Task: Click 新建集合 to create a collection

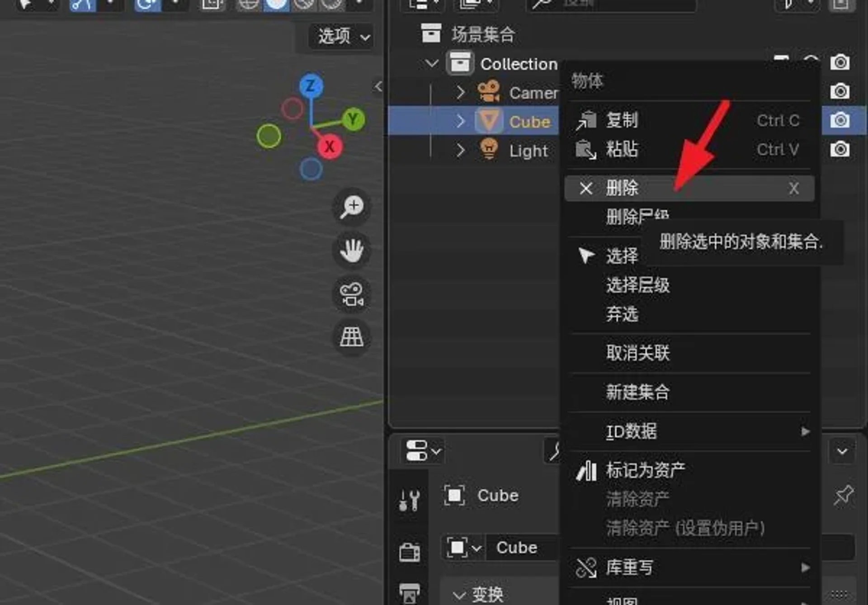Action: tap(637, 392)
